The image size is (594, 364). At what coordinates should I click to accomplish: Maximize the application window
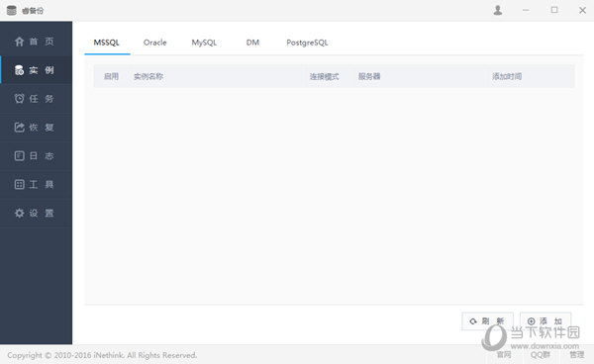pos(554,10)
